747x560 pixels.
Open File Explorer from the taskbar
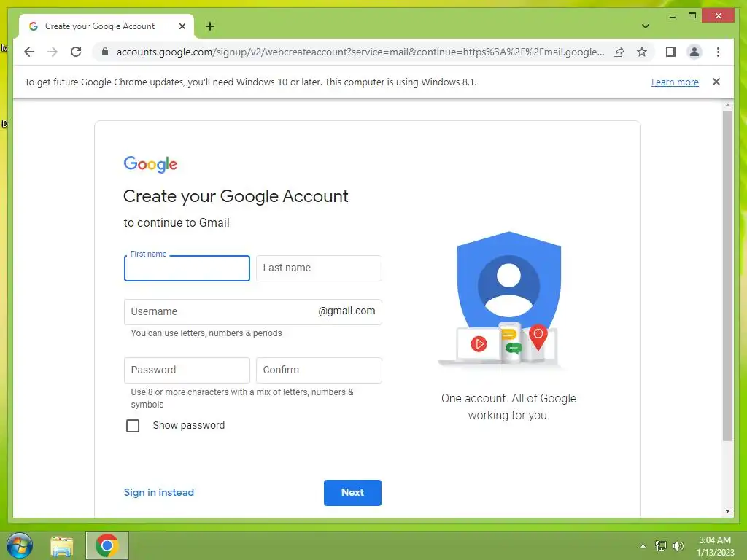[x=62, y=545]
